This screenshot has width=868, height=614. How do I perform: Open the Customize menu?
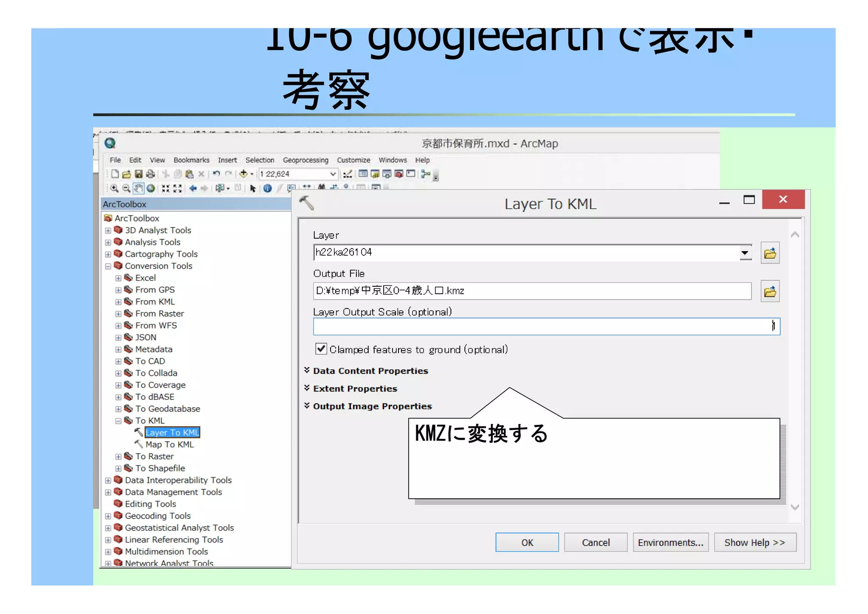tap(353, 160)
